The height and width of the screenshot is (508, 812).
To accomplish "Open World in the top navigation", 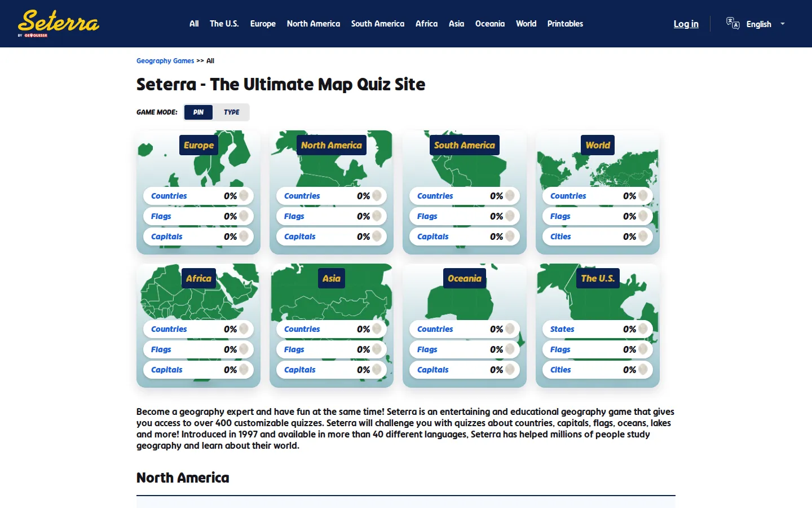I will [x=526, y=24].
